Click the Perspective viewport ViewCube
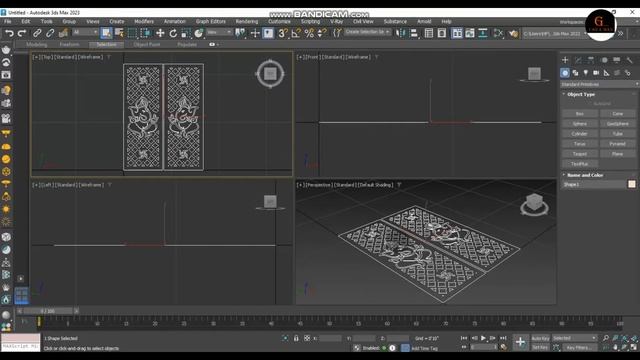The height and width of the screenshot is (360, 640). (534, 203)
